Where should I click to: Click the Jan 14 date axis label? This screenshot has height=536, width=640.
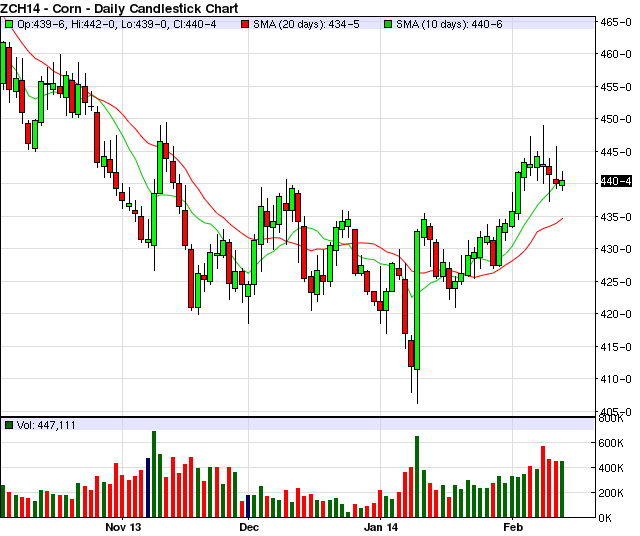[x=380, y=527]
